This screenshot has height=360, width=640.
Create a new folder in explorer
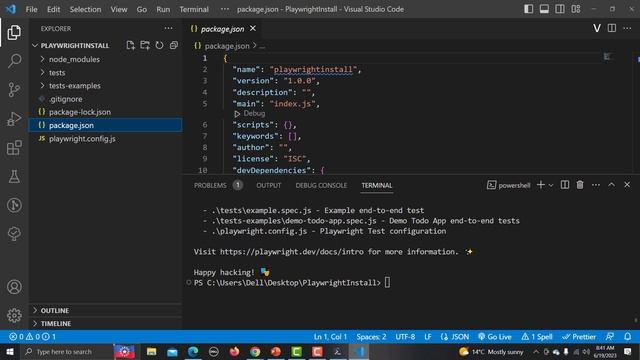[145, 45]
